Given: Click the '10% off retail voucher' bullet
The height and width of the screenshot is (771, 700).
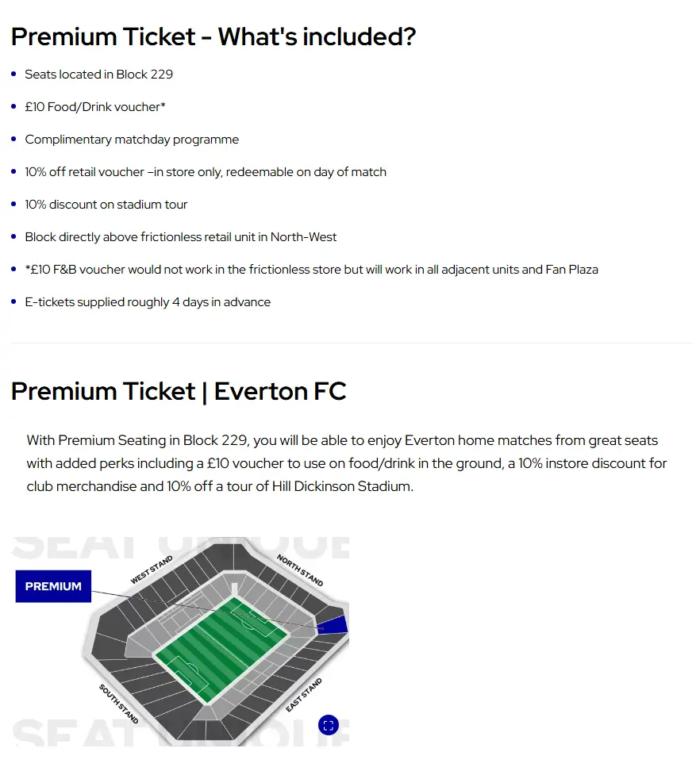Looking at the screenshot, I should click(206, 172).
